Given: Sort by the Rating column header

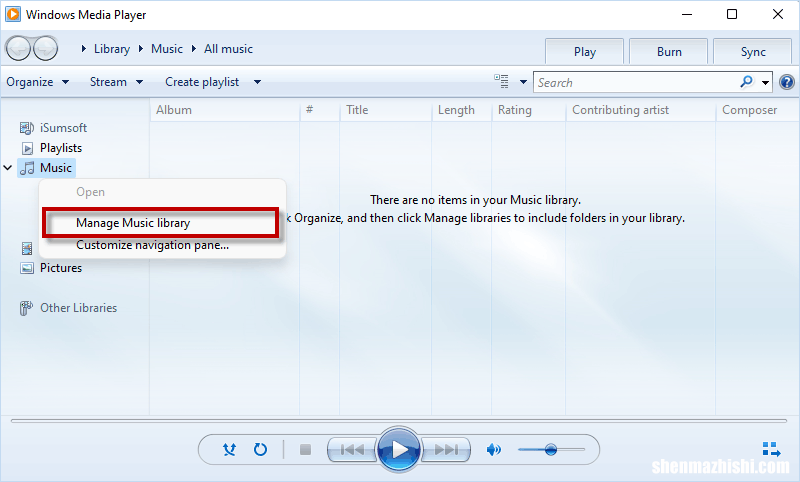Looking at the screenshot, I should click(529, 110).
